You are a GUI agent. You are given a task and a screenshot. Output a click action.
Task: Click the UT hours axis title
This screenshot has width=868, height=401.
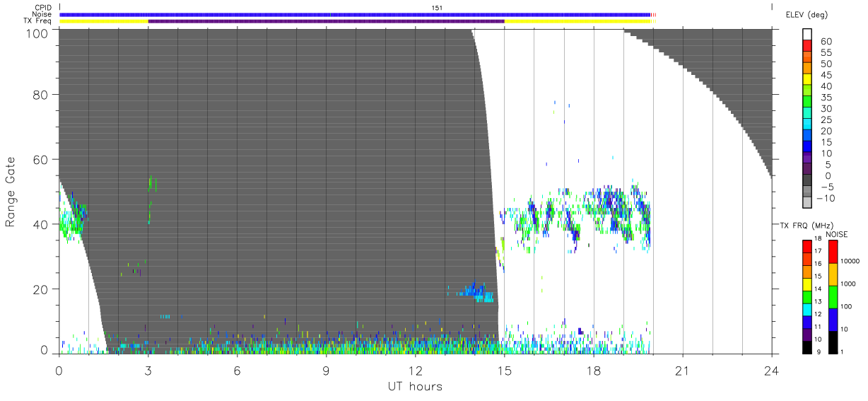415,386
